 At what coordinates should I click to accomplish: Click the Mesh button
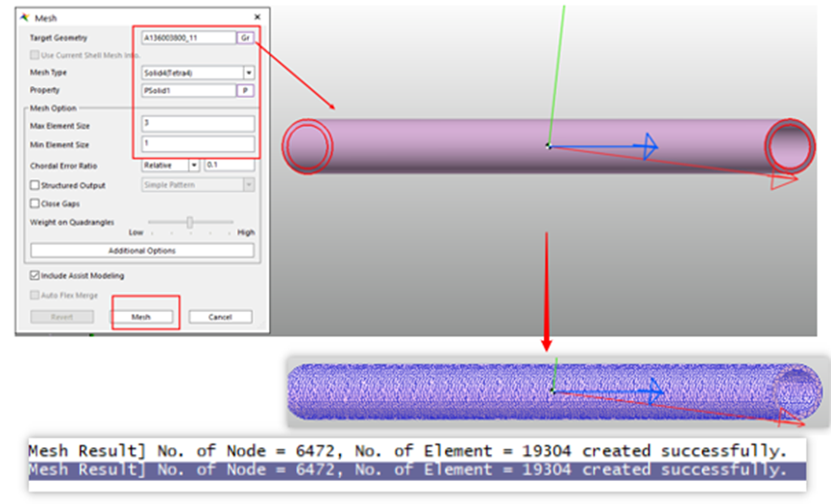tap(141, 317)
